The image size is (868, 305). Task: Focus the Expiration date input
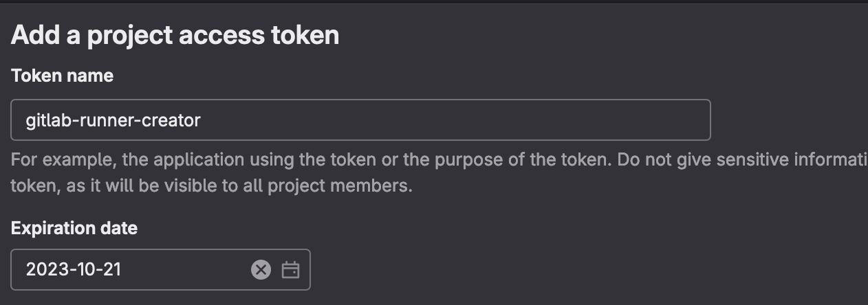[131, 270]
